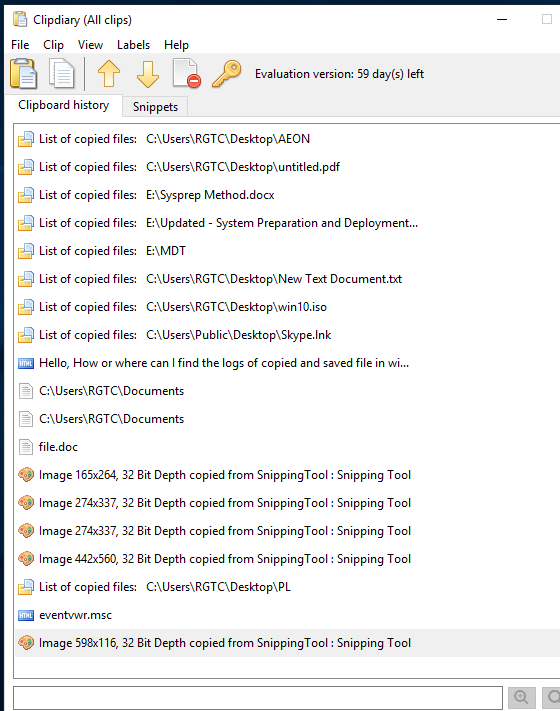Click HTML icon of the eventvwr.msc clip
The width and height of the screenshot is (560, 711).
click(26, 615)
